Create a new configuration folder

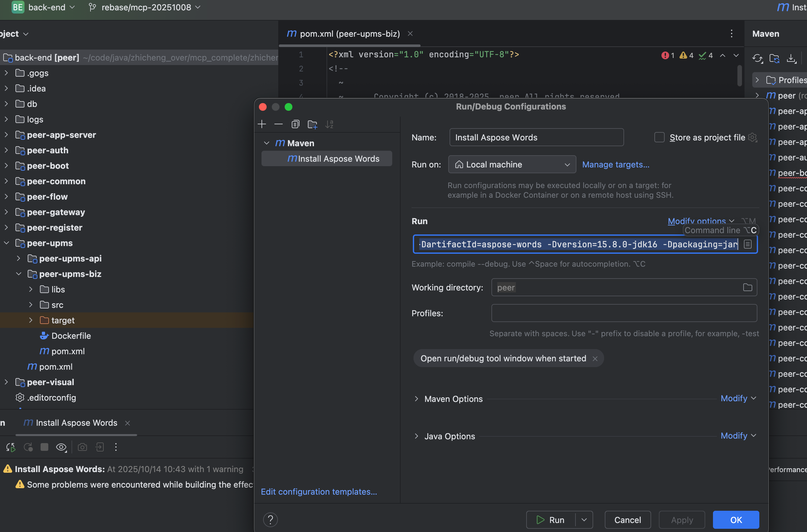(x=312, y=124)
